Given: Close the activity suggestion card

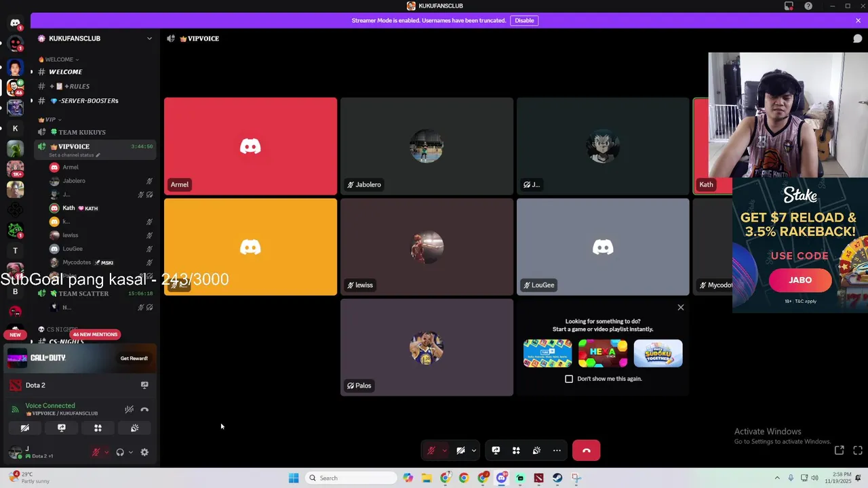Looking at the screenshot, I should click(681, 308).
